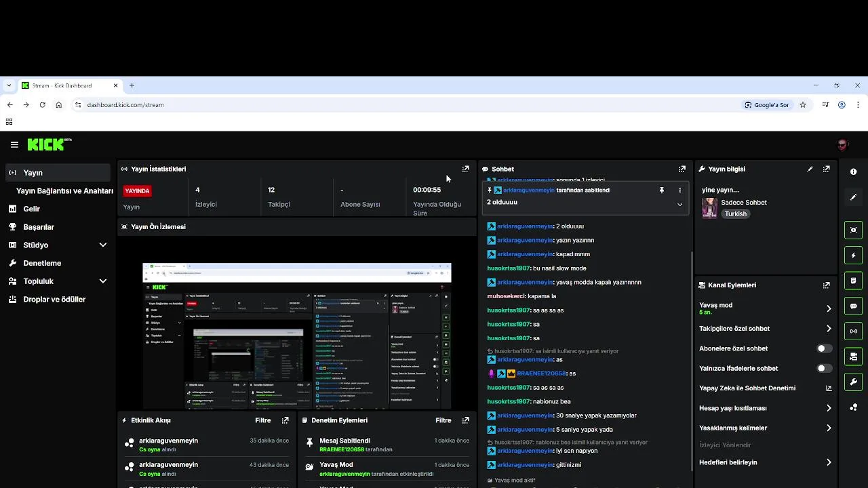Open Hedefleri belirleyin arrow
This screenshot has height=488, width=868.
pyautogui.click(x=829, y=462)
